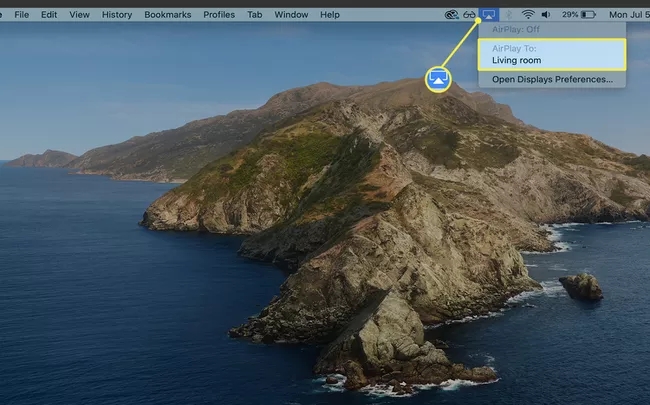Click the date and time Mon Jul
This screenshot has width=650, height=405.
(629, 15)
